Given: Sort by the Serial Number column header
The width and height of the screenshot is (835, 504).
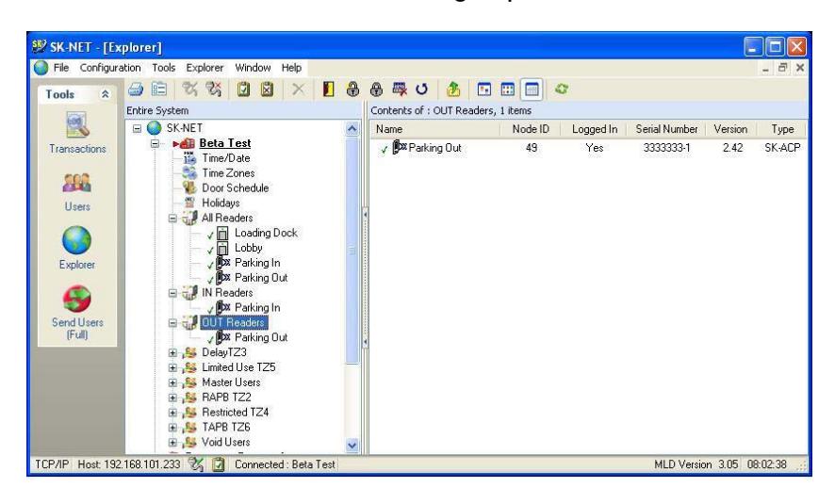Looking at the screenshot, I should click(666, 129).
